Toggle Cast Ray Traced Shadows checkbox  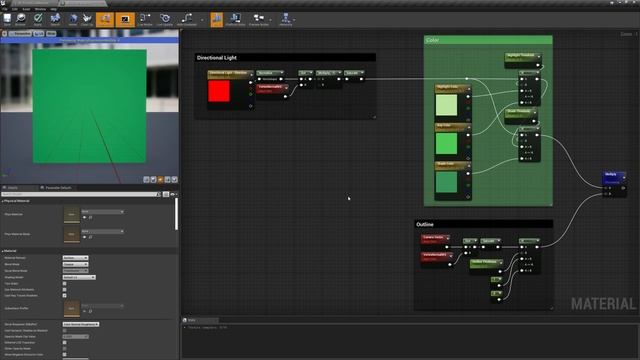[x=64, y=295]
